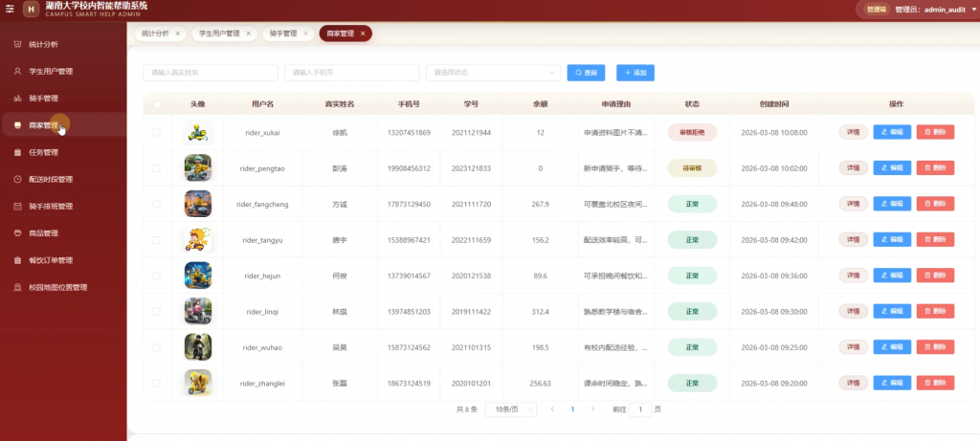The height and width of the screenshot is (441, 980).
Task: Click the 管理端 badge in header
Action: pyautogui.click(x=877, y=10)
